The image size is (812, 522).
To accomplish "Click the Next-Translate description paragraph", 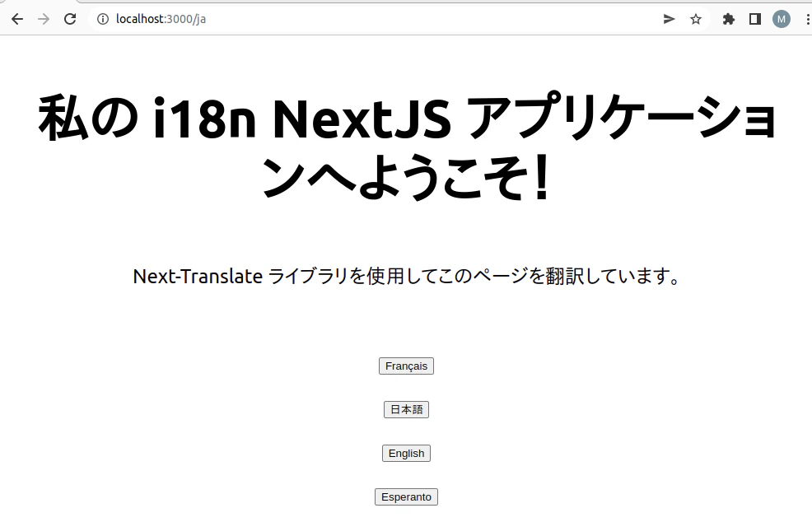I will [406, 276].
